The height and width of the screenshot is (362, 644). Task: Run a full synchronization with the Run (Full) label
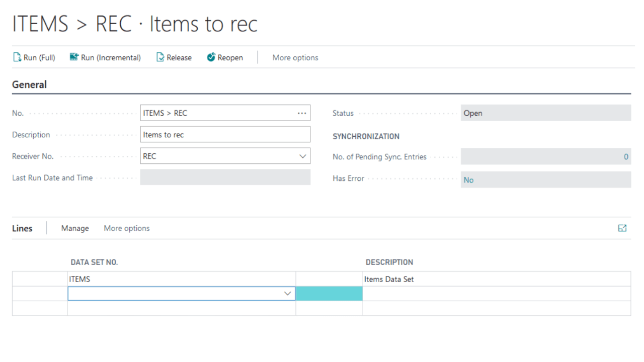(39, 58)
